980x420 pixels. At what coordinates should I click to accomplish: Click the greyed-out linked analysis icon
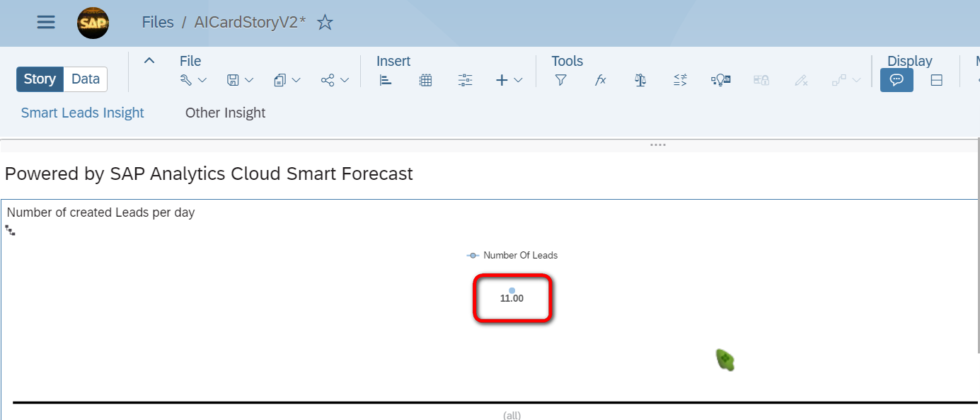[839, 81]
